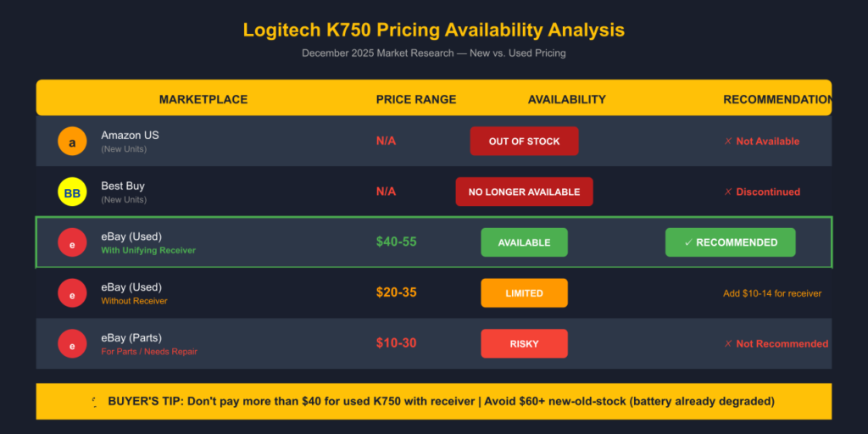Click the X icon next to Not Available
The width and height of the screenshot is (868, 434).
[728, 142]
